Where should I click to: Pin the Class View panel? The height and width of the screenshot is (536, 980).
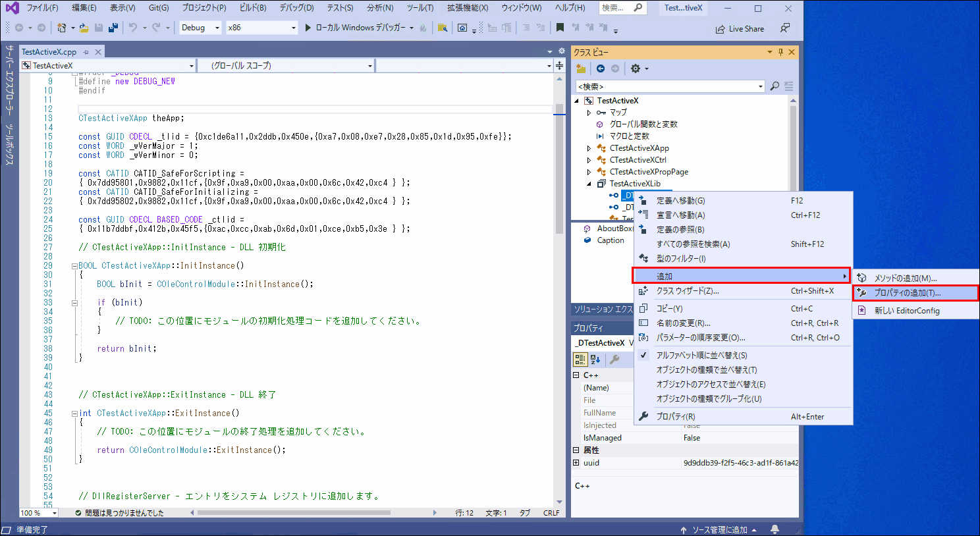tap(780, 52)
